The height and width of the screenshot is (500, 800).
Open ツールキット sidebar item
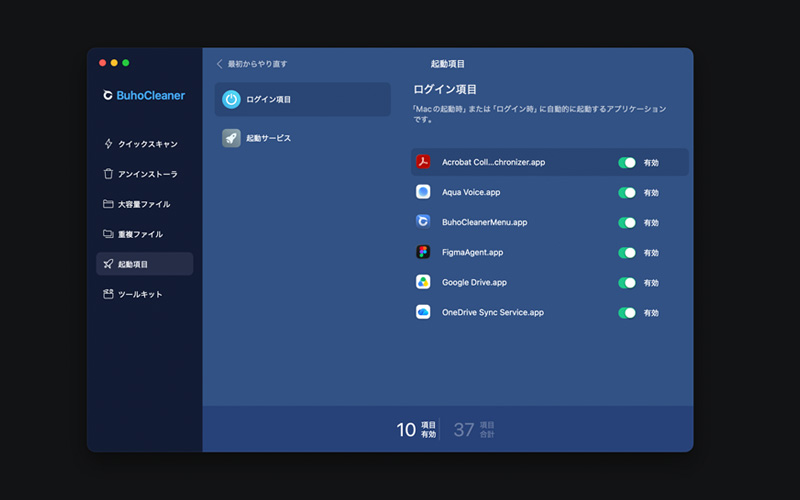pyautogui.click(x=144, y=294)
